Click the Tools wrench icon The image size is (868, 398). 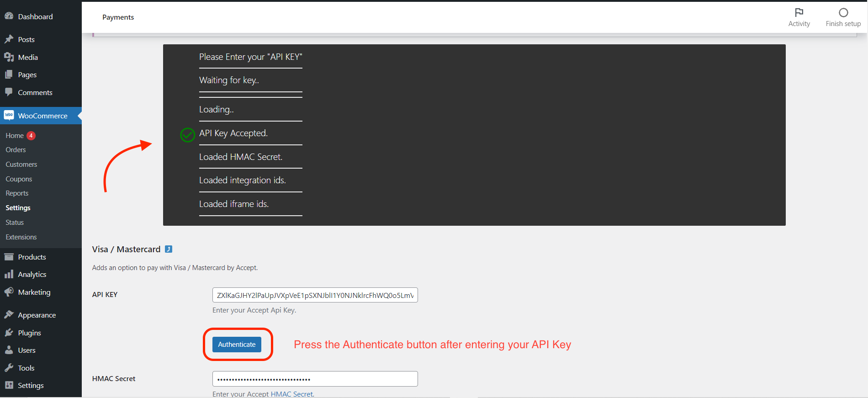pyautogui.click(x=9, y=367)
